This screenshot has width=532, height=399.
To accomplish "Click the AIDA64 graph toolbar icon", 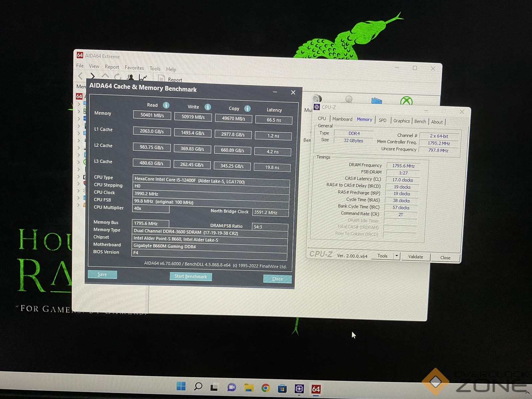I will [x=143, y=78].
